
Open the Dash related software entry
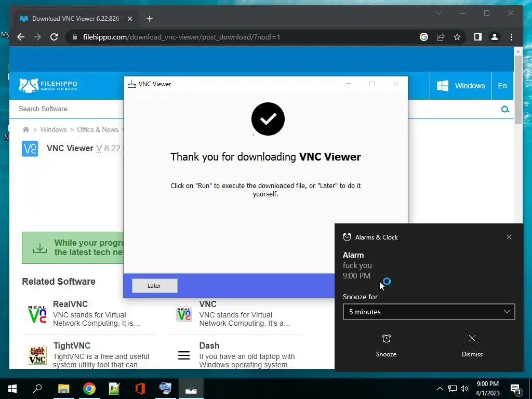pos(209,345)
